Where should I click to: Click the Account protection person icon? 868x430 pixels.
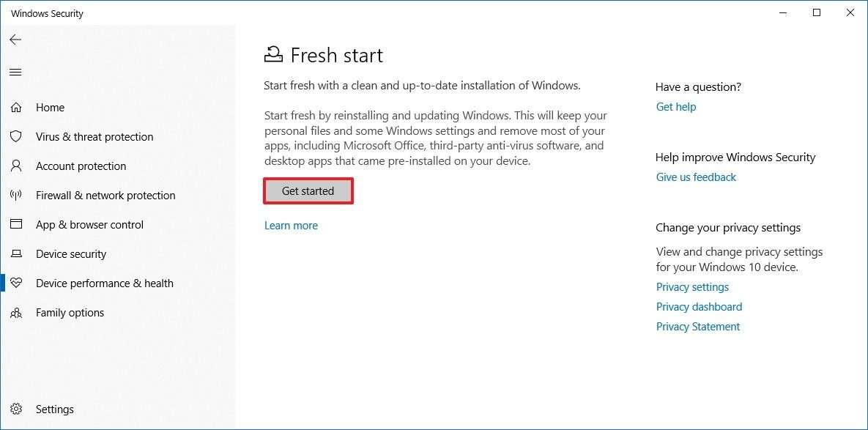pyautogui.click(x=15, y=166)
